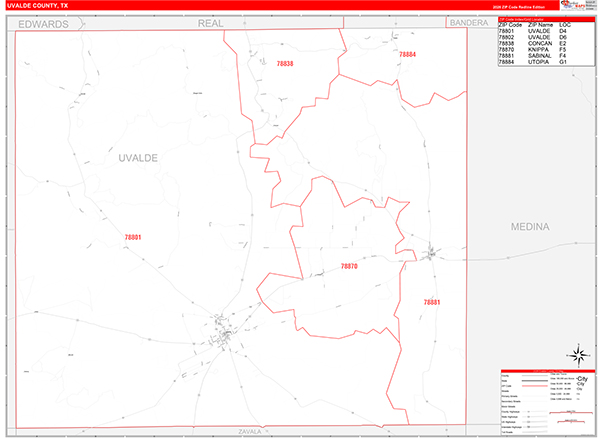Click the Sabinal town street cluster
The width and height of the screenshot is (600, 438).
click(431, 254)
